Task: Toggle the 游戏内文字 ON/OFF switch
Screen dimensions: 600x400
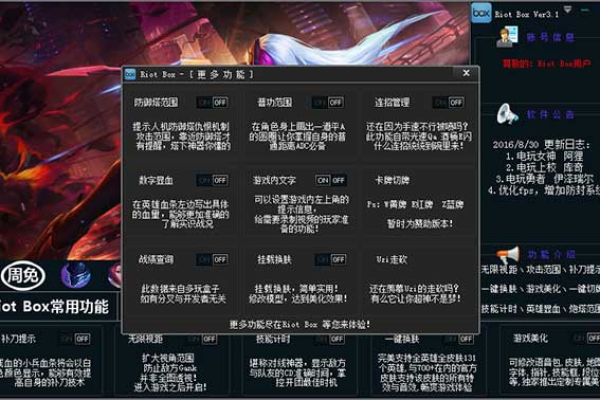Action: pyautogui.click(x=331, y=180)
